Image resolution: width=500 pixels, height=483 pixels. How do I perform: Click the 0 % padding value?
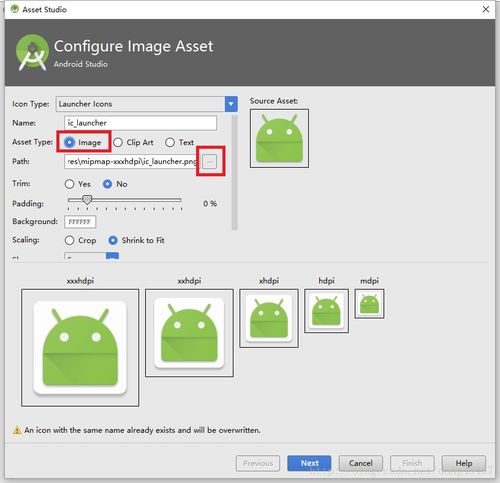click(210, 204)
